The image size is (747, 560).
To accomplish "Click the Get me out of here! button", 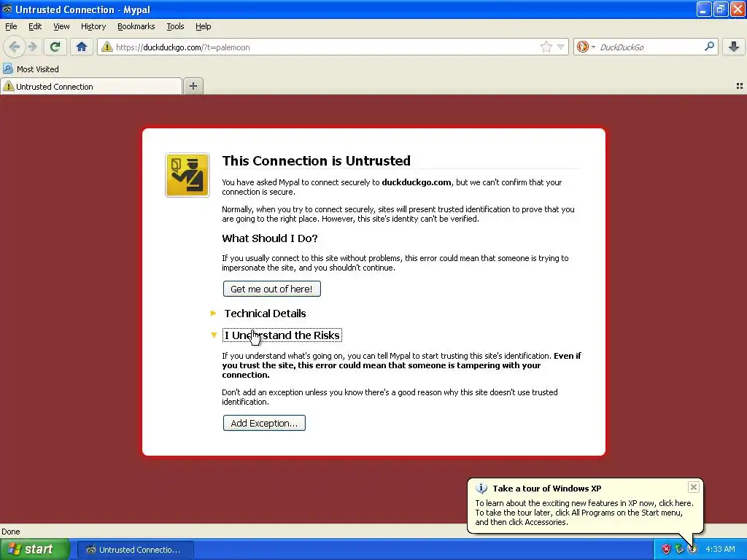I will pos(271,289).
